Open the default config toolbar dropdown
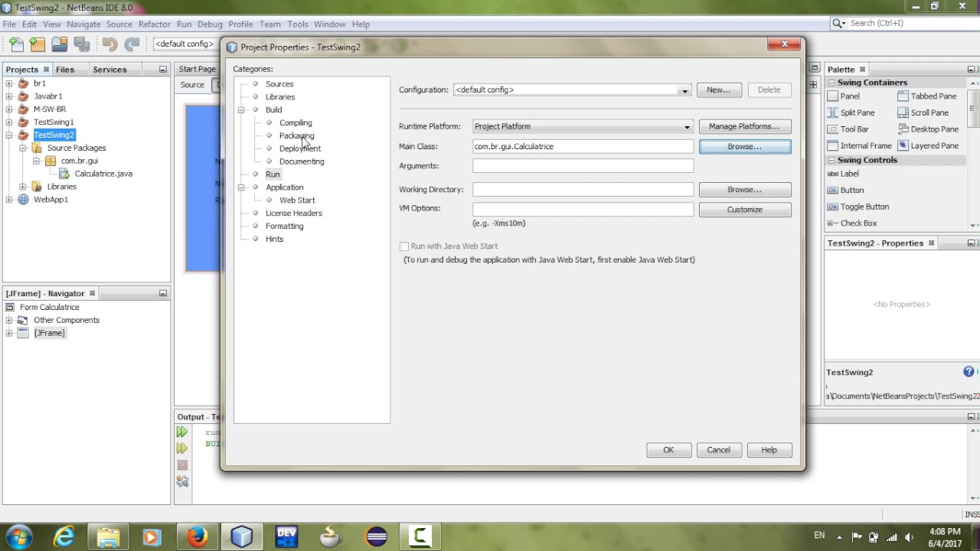This screenshot has height=551, width=980. coord(186,44)
